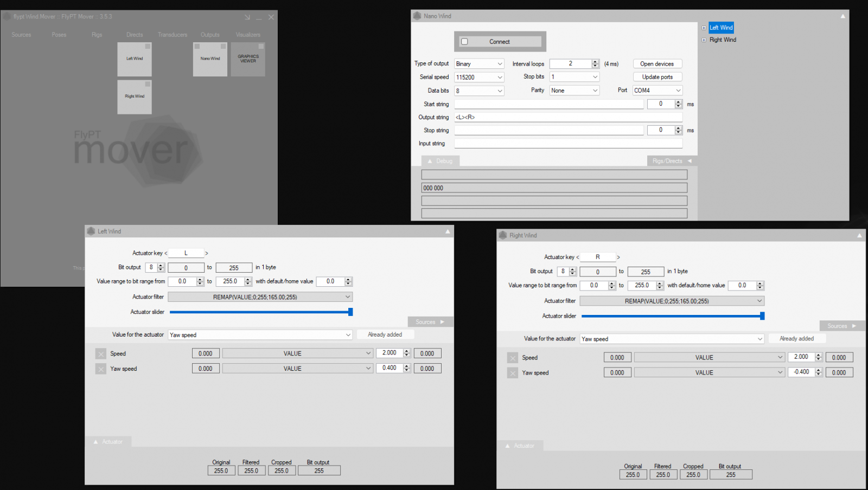Click the Sources heading in FlyPT Mover
This screenshot has width=868, height=490.
(x=22, y=35)
